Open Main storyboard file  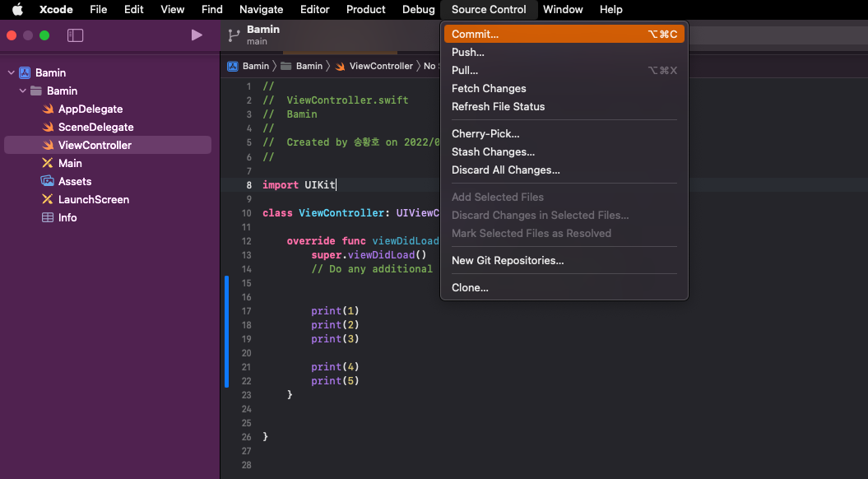pyautogui.click(x=108, y=163)
